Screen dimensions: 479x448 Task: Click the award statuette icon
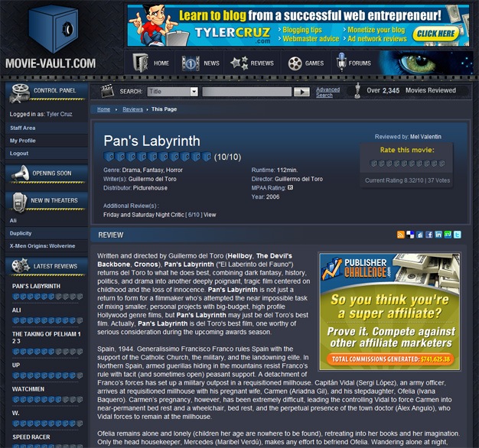tap(357, 91)
